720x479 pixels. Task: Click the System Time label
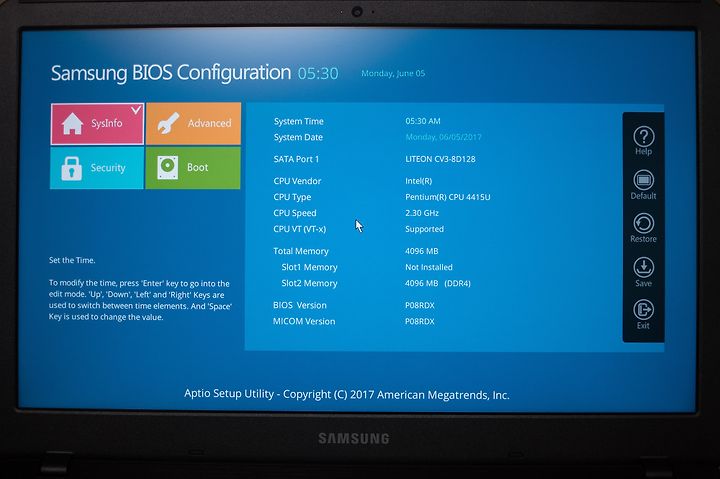tap(298, 121)
